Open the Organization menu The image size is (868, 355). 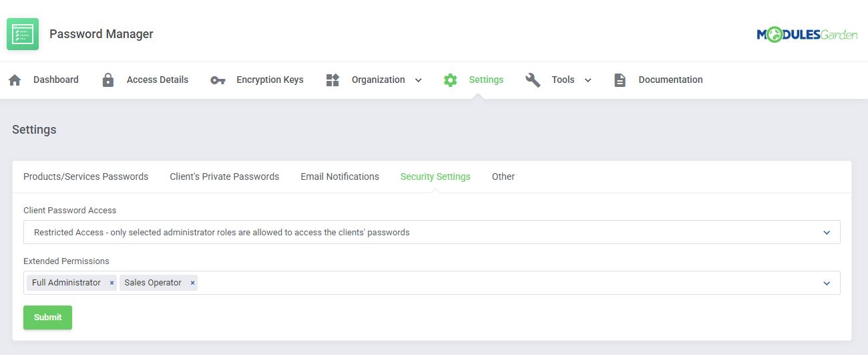point(379,80)
